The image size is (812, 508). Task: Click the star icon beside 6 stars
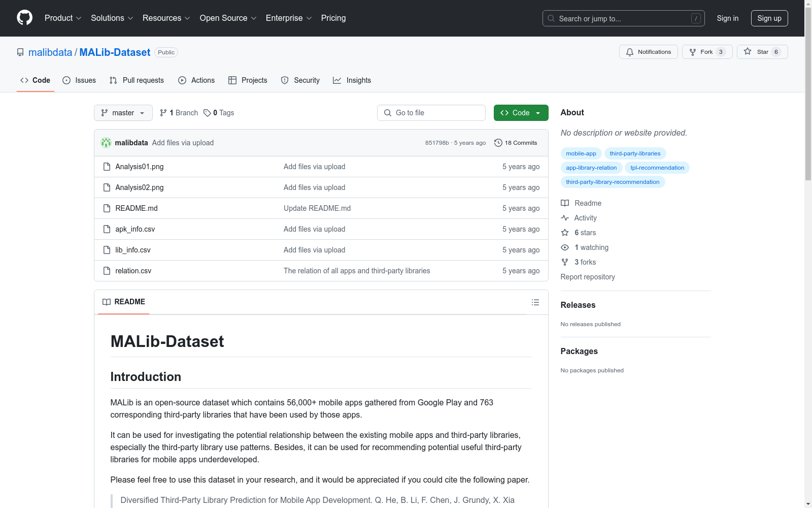(x=565, y=233)
